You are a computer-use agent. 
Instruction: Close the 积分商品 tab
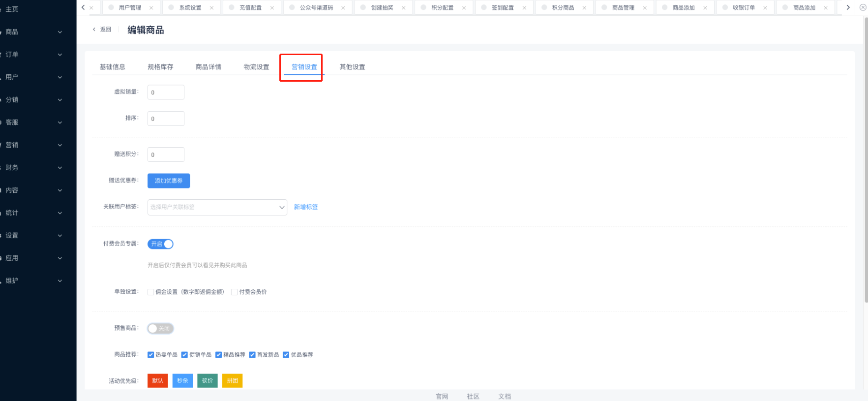584,8
